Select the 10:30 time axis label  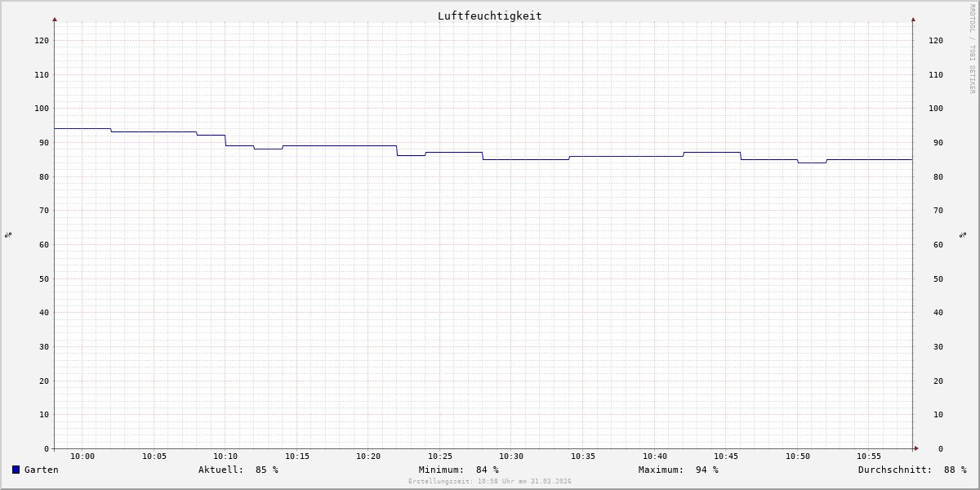[511, 457]
